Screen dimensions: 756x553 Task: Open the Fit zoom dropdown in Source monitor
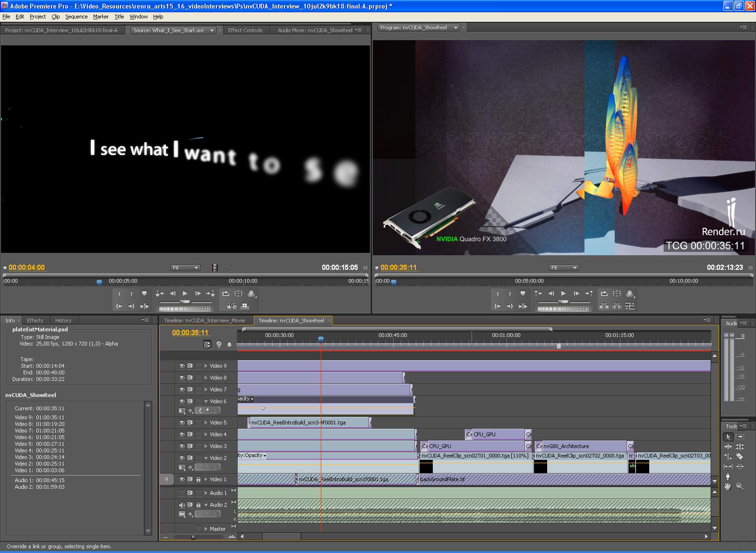[x=185, y=268]
